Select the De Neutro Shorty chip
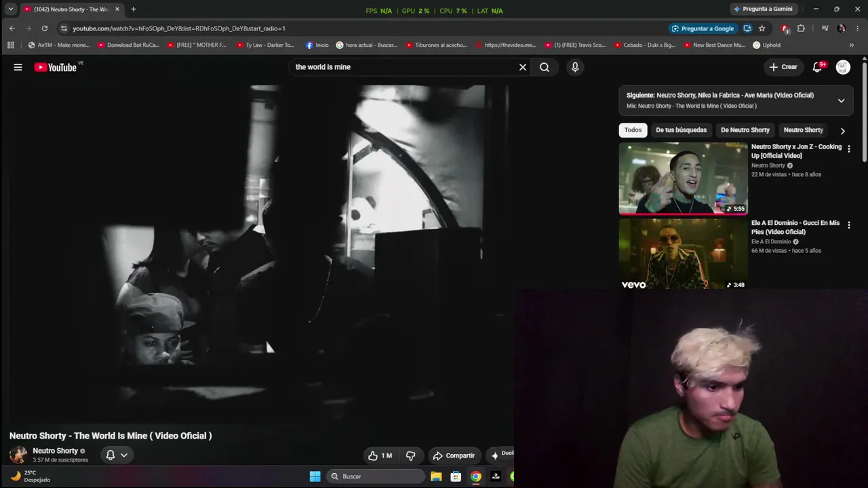Viewport: 868px width, 488px height. [745, 130]
